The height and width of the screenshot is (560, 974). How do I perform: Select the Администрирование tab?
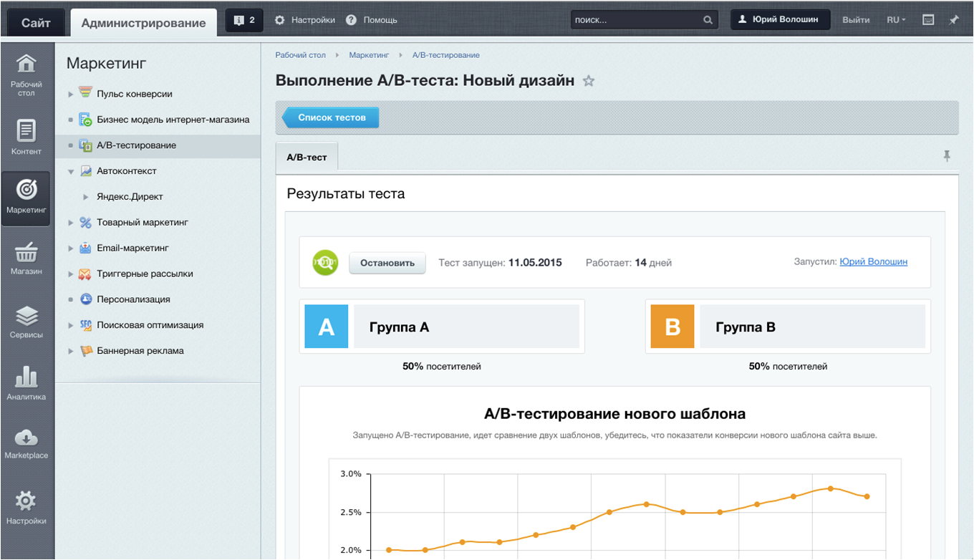[x=143, y=23]
